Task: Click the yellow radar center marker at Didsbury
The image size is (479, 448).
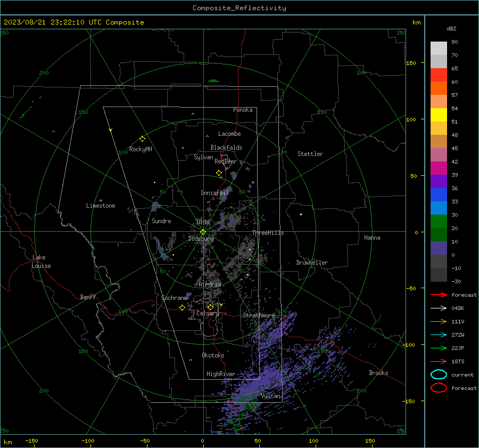Action: pos(203,232)
